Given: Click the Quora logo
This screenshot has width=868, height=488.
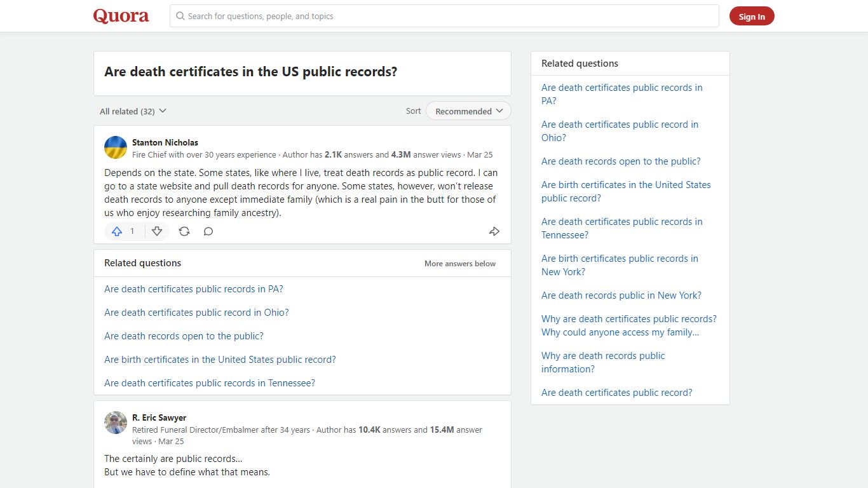Looking at the screenshot, I should [121, 16].
